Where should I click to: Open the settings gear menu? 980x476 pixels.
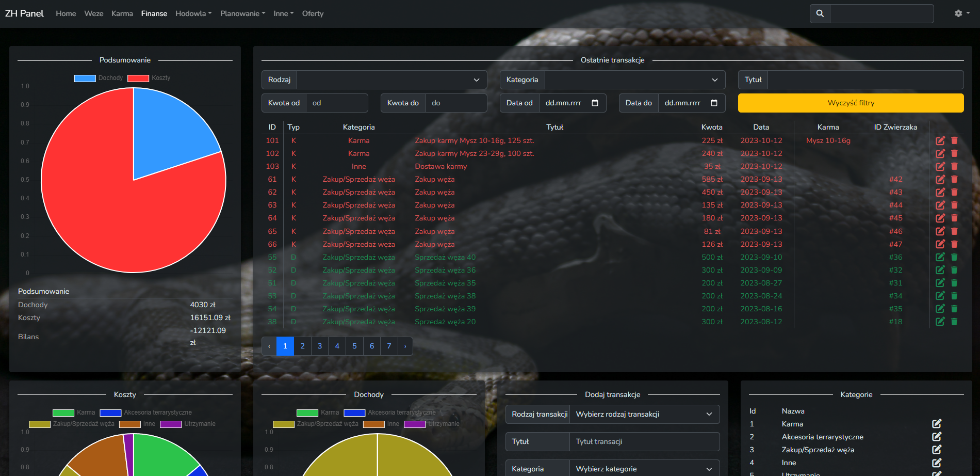pos(961,13)
